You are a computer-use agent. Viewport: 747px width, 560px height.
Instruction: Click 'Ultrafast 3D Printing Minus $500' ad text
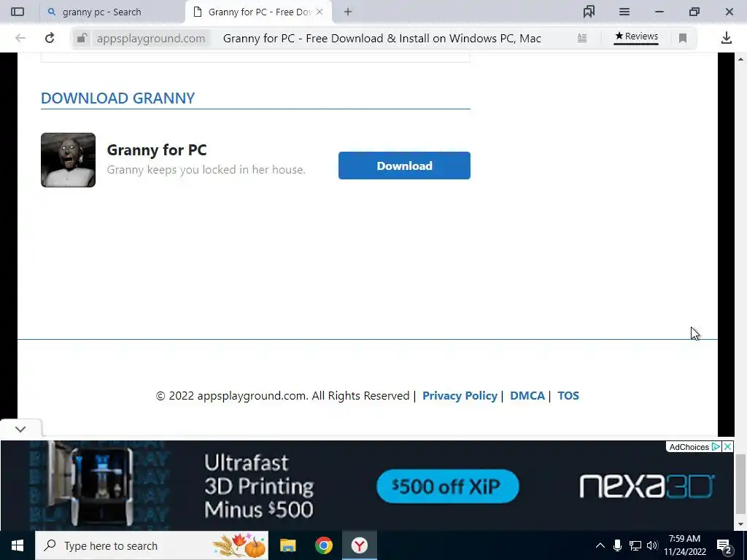pyautogui.click(x=260, y=486)
